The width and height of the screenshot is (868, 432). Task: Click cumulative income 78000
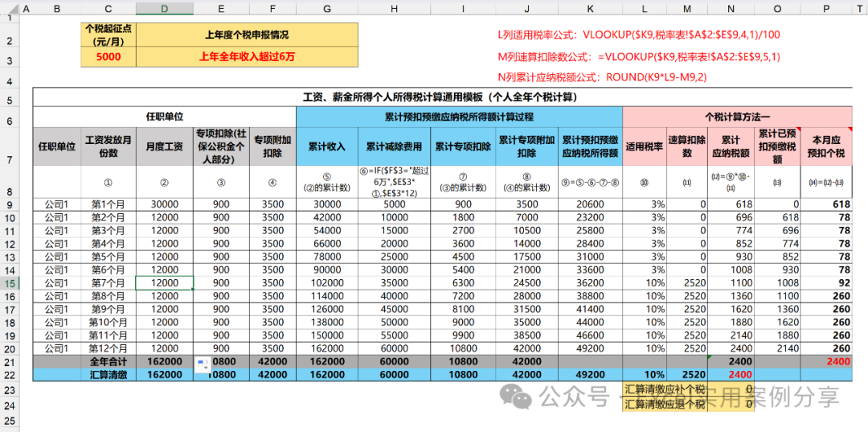coord(327,257)
